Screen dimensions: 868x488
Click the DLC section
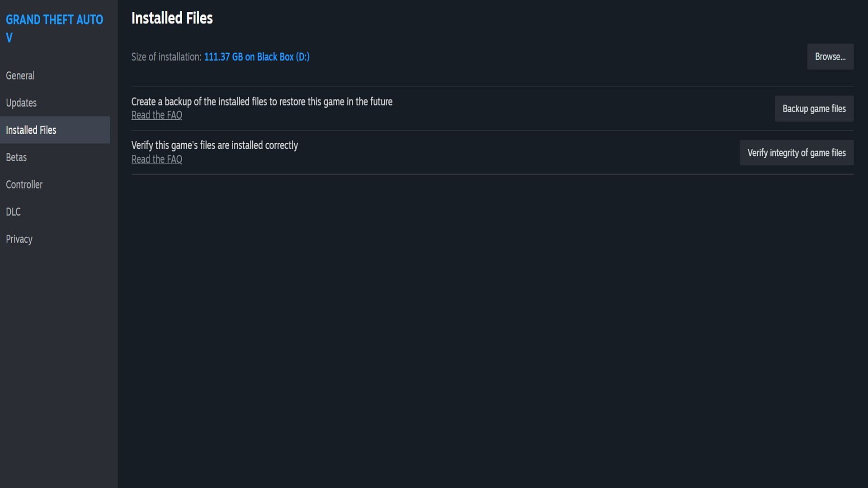coord(13,211)
